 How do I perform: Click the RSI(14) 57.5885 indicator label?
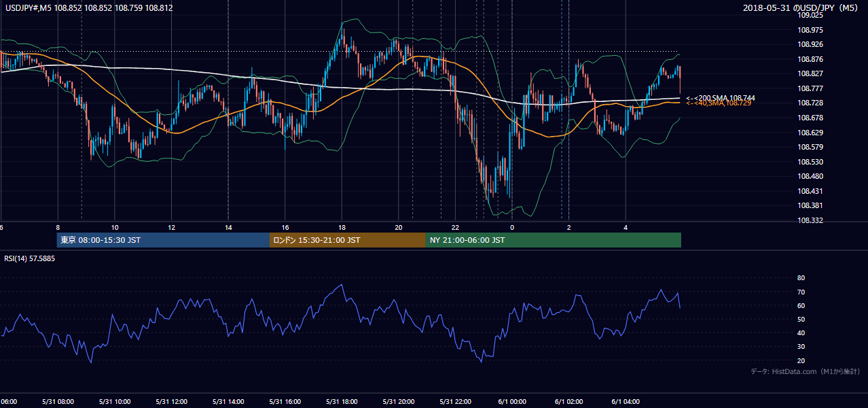(x=30, y=258)
